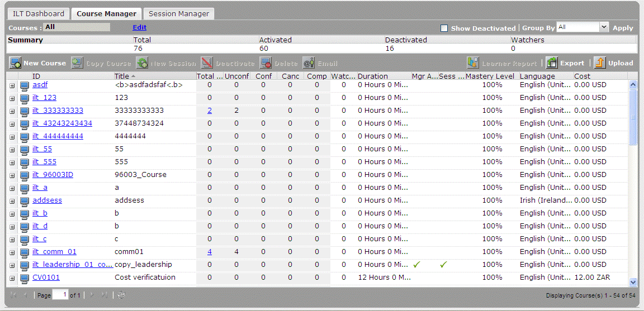Sort by ID column header
The image size is (644, 311).
click(73, 76)
